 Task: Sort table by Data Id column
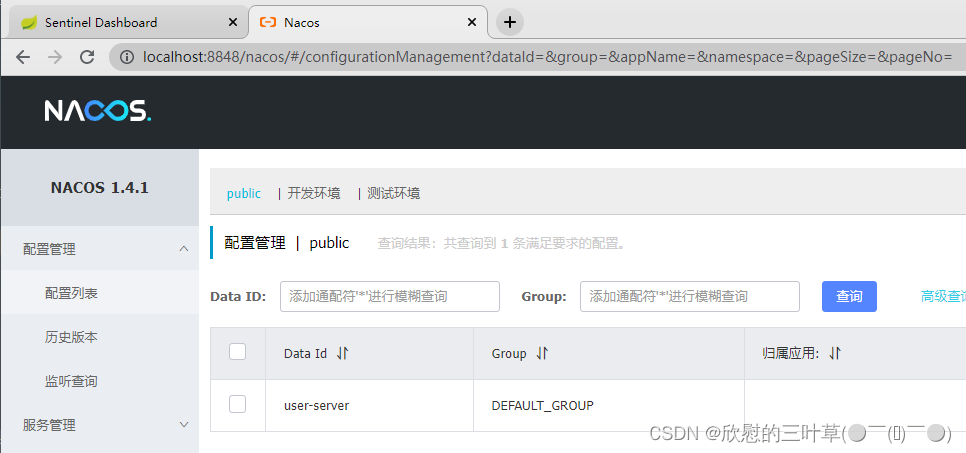pos(343,353)
